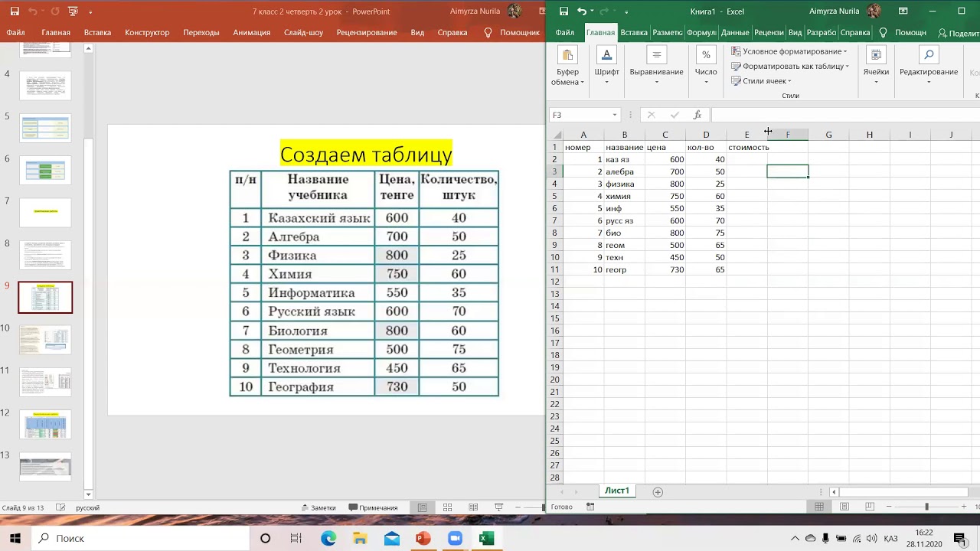Click the русский language indicator in PowerPoint
Viewport: 980px width, 551px height.
pos(87,507)
